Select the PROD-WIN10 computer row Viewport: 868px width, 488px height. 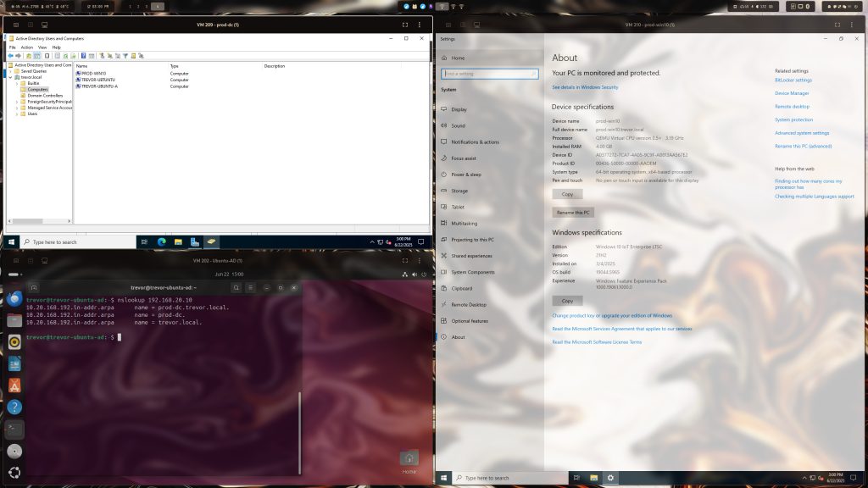tap(93, 74)
